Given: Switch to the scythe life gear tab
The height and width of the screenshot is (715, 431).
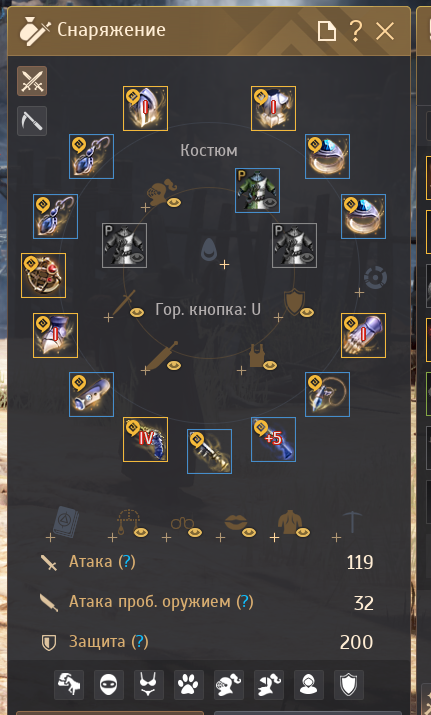Looking at the screenshot, I should coord(32,121).
